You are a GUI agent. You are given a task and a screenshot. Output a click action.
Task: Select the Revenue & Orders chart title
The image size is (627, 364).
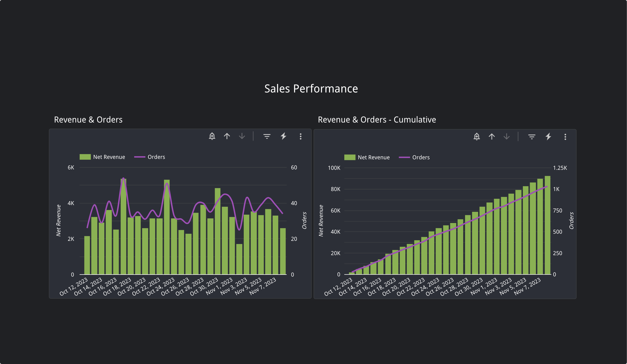pyautogui.click(x=88, y=120)
